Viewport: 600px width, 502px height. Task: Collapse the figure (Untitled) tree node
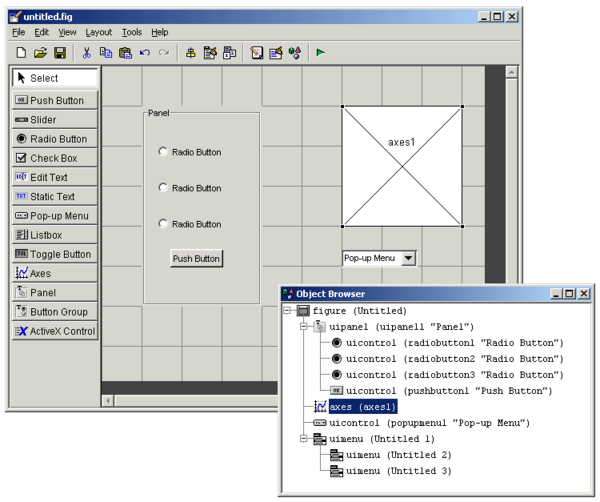coord(287,310)
